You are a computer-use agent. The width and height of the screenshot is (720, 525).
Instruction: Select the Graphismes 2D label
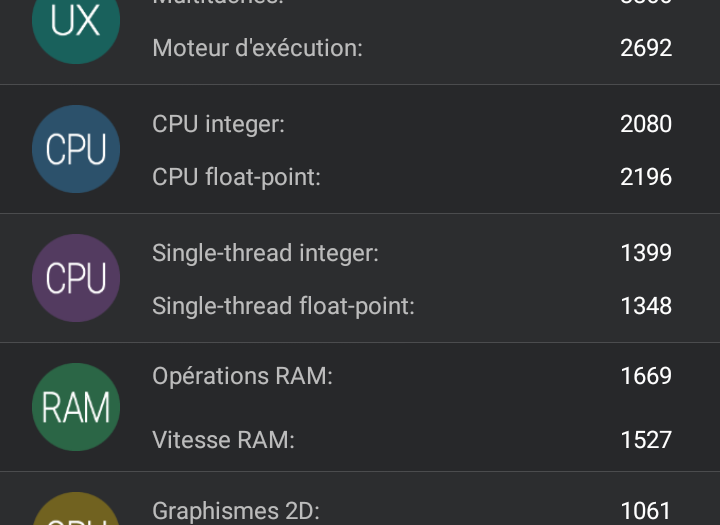pyautogui.click(x=236, y=511)
